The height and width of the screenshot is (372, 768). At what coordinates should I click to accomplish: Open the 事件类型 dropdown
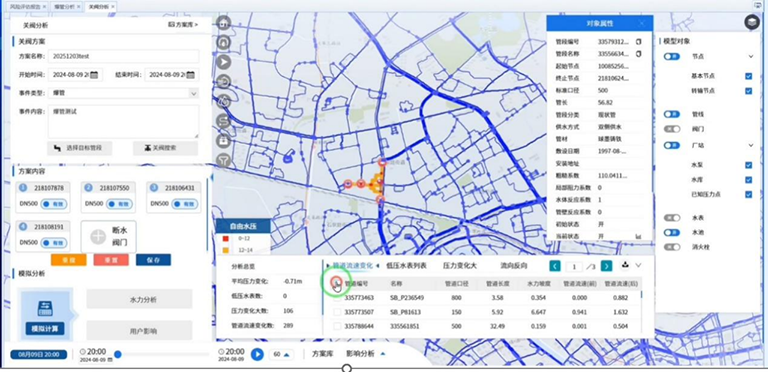(x=123, y=93)
